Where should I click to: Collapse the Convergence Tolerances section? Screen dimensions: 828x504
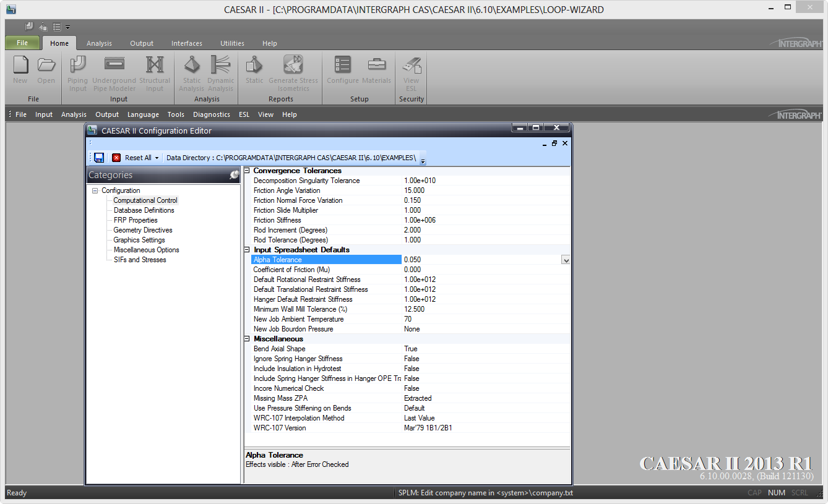click(247, 171)
